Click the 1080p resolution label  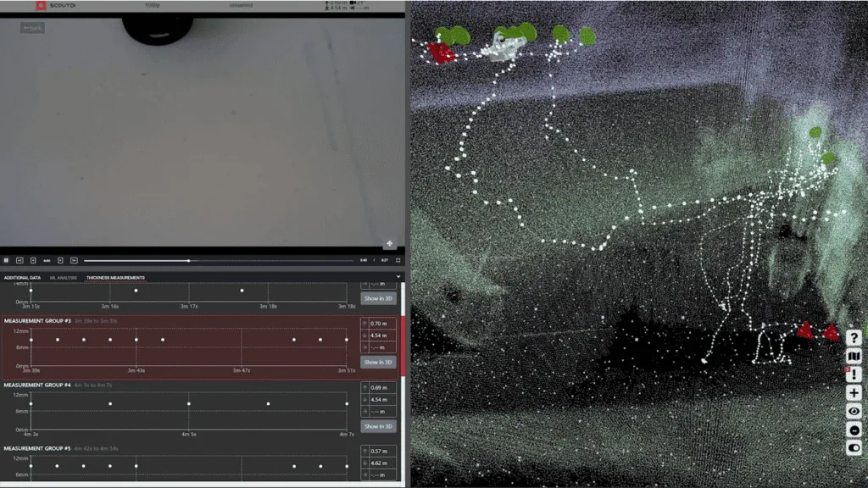coord(153,5)
